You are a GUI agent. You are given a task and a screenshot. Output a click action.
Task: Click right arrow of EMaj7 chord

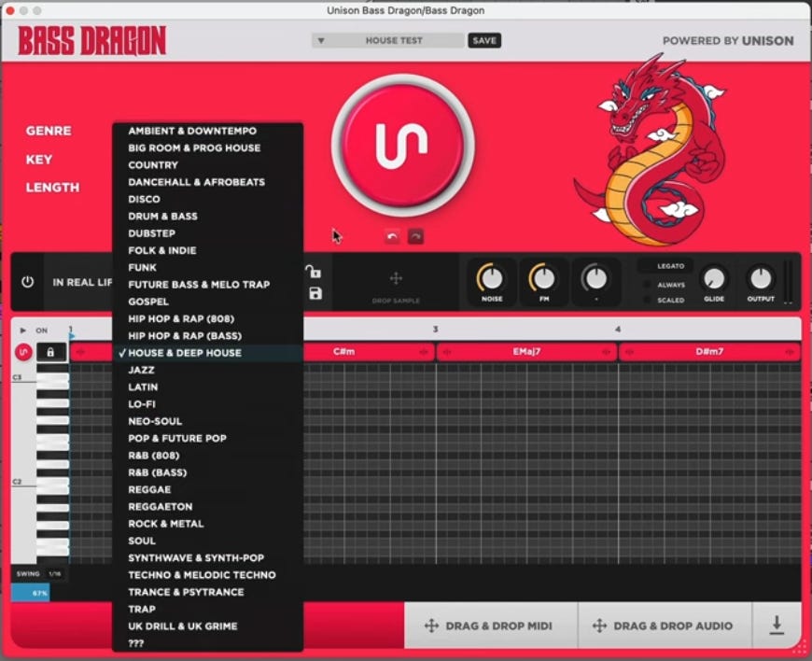click(606, 352)
